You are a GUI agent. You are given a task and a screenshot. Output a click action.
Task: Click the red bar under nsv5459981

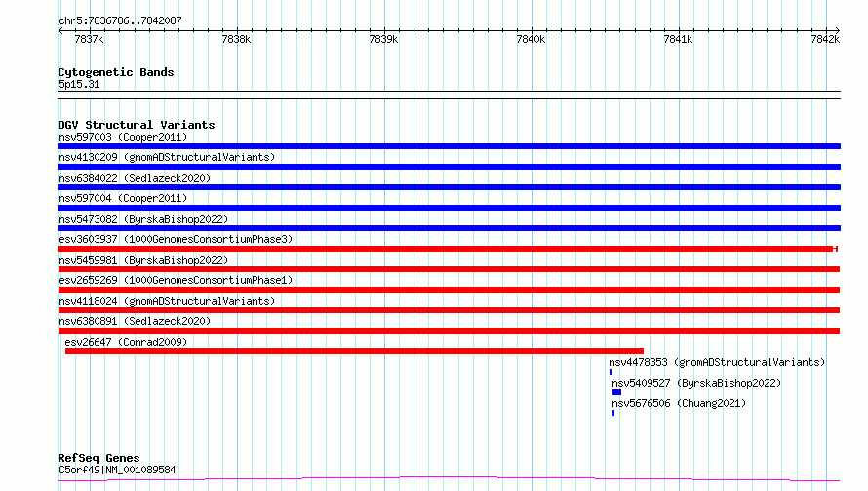tap(449, 269)
